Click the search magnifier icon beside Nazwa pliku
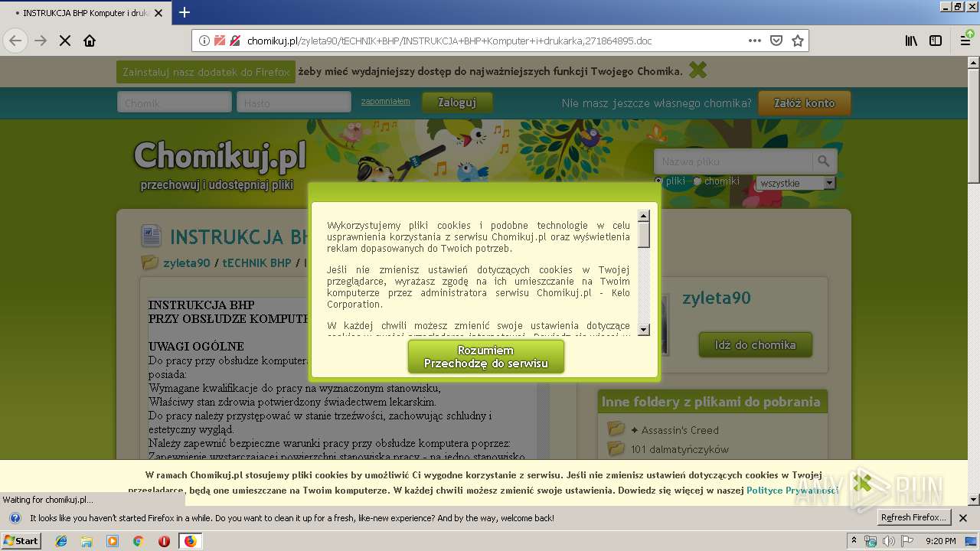This screenshot has height=551, width=980. point(824,161)
